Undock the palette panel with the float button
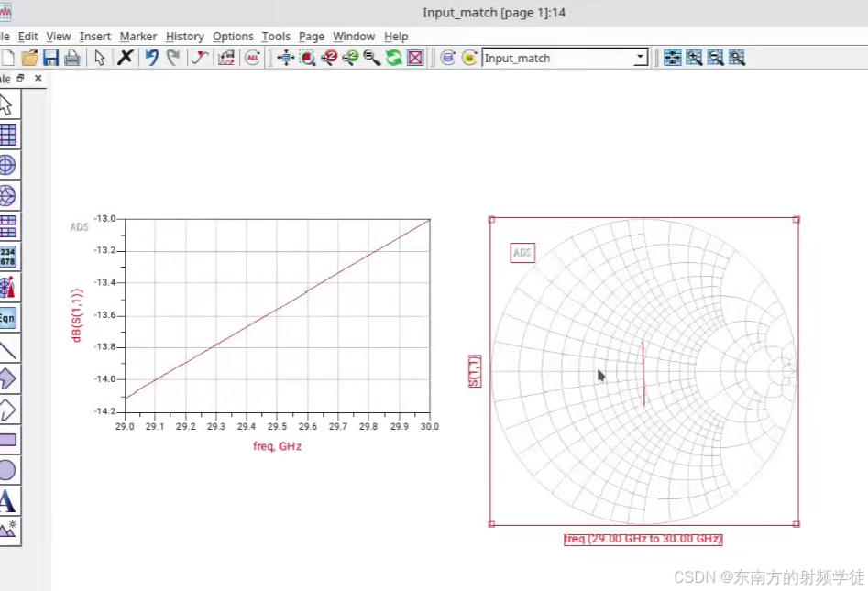This screenshot has height=591, width=868. pyautogui.click(x=20, y=79)
